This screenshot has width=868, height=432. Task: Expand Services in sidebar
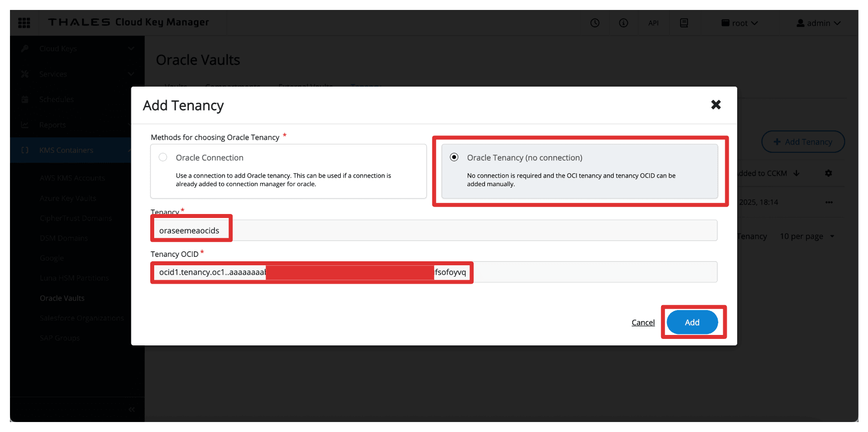tap(77, 74)
